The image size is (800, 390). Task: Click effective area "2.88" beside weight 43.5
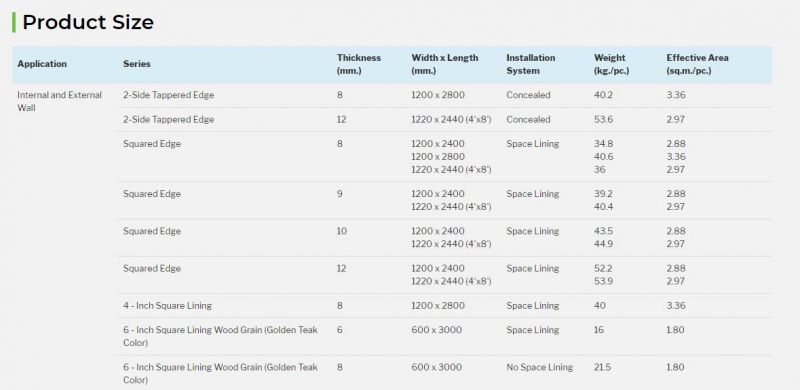coord(676,231)
